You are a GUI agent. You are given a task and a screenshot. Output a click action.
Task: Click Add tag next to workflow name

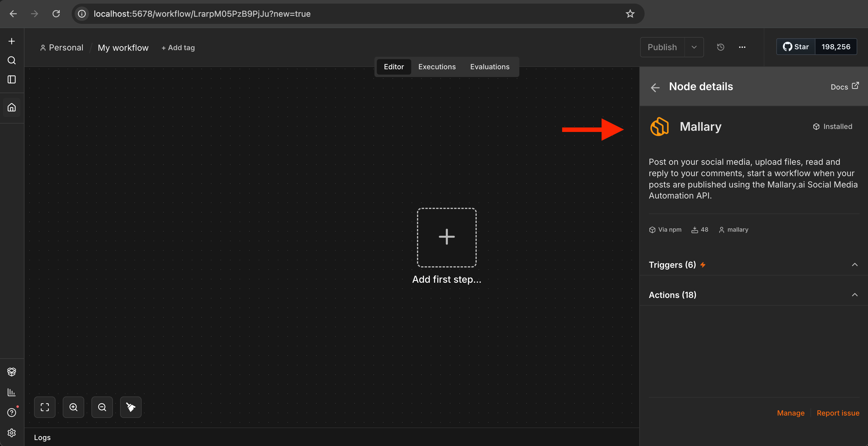(178, 48)
